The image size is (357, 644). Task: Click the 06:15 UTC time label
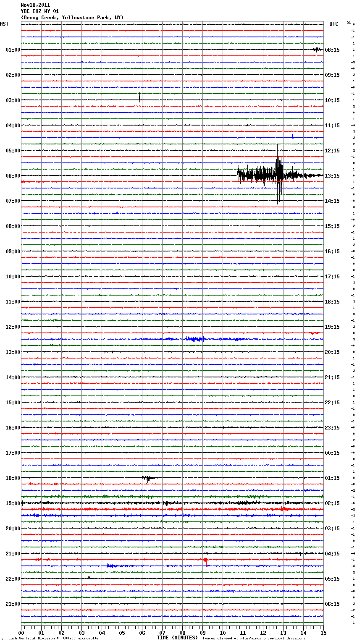332,604
